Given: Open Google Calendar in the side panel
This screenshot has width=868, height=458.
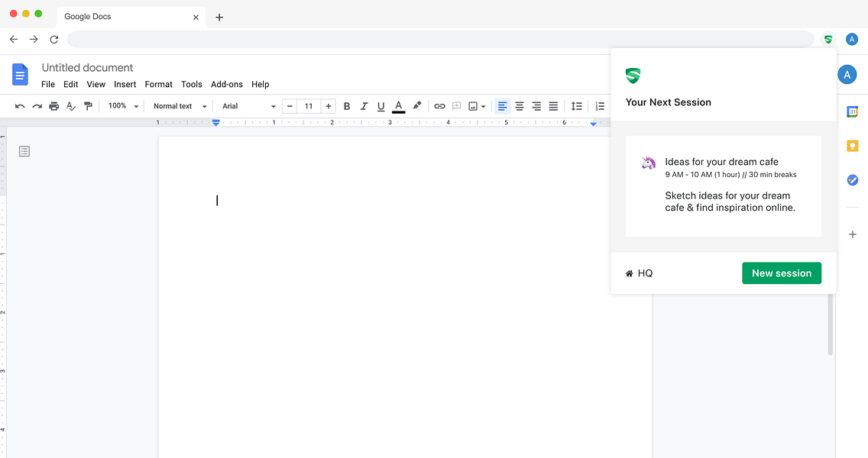Looking at the screenshot, I should (853, 111).
